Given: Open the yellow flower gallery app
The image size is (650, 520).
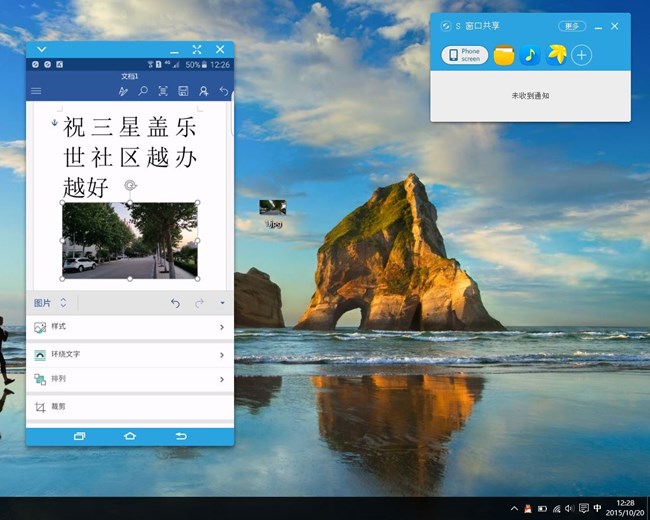Looking at the screenshot, I should coord(556,56).
